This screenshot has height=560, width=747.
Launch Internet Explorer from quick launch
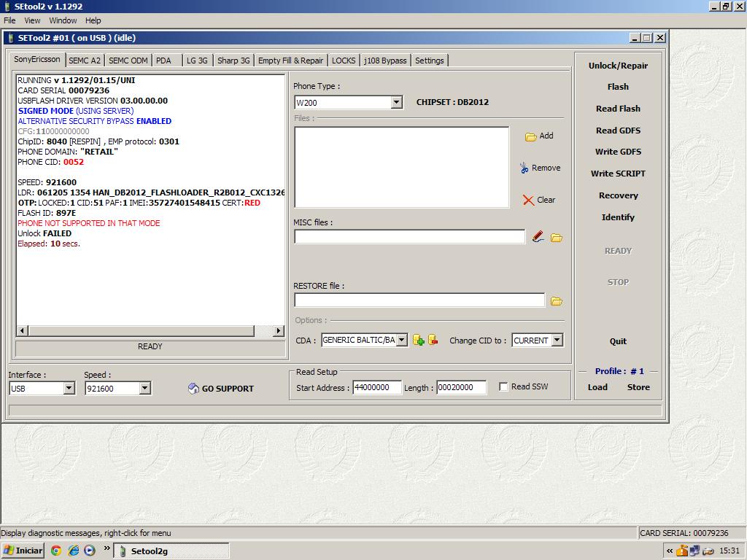pos(73,551)
